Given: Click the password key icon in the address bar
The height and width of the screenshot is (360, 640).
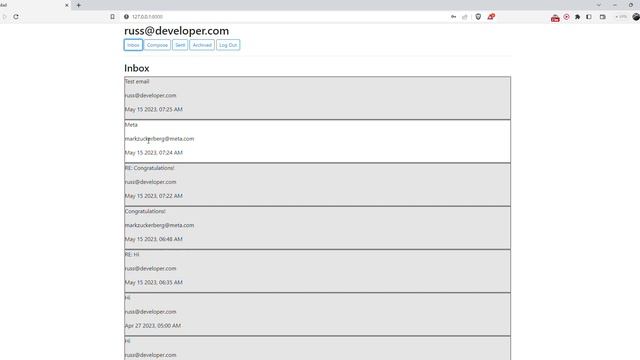Looking at the screenshot, I should pyautogui.click(x=453, y=17).
